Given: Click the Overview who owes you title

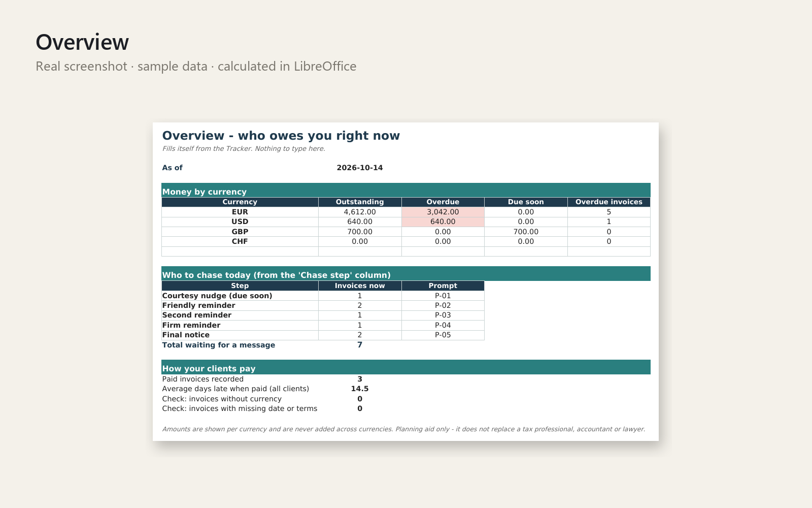Looking at the screenshot, I should coord(281,136).
